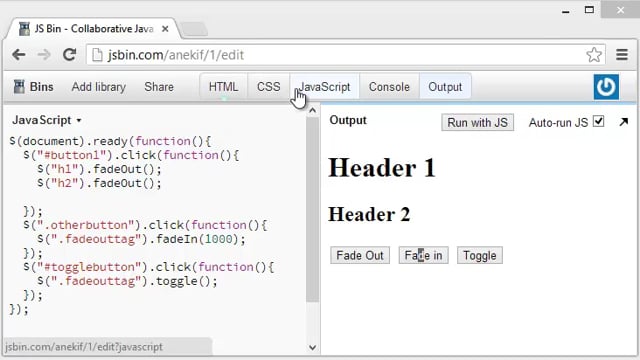Click the Header 1 heading text
The image size is (640, 360).
point(382,168)
